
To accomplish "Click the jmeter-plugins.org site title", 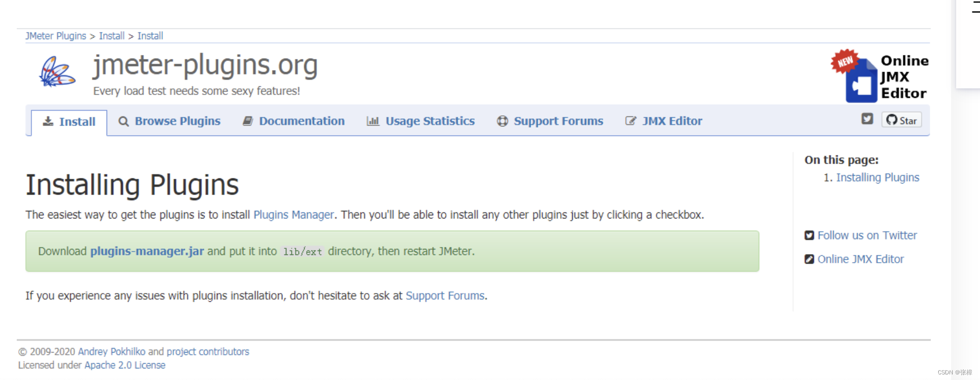I will (x=205, y=66).
